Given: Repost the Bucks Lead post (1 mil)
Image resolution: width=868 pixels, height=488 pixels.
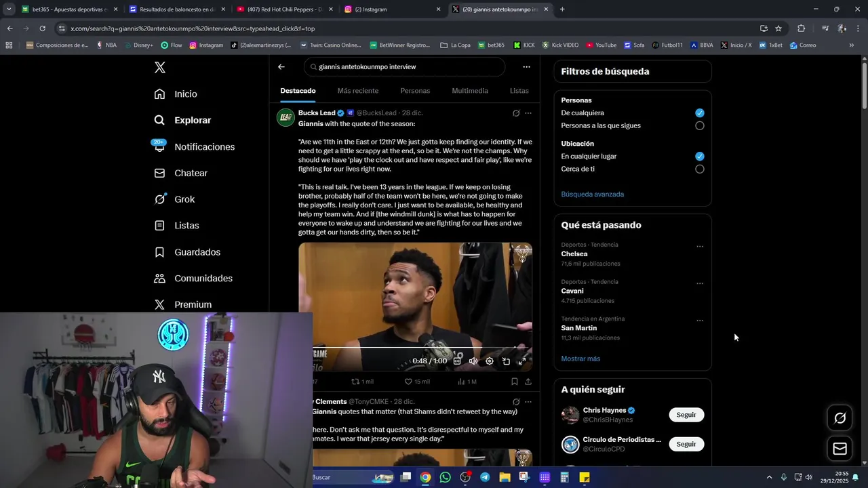Looking at the screenshot, I should [362, 382].
